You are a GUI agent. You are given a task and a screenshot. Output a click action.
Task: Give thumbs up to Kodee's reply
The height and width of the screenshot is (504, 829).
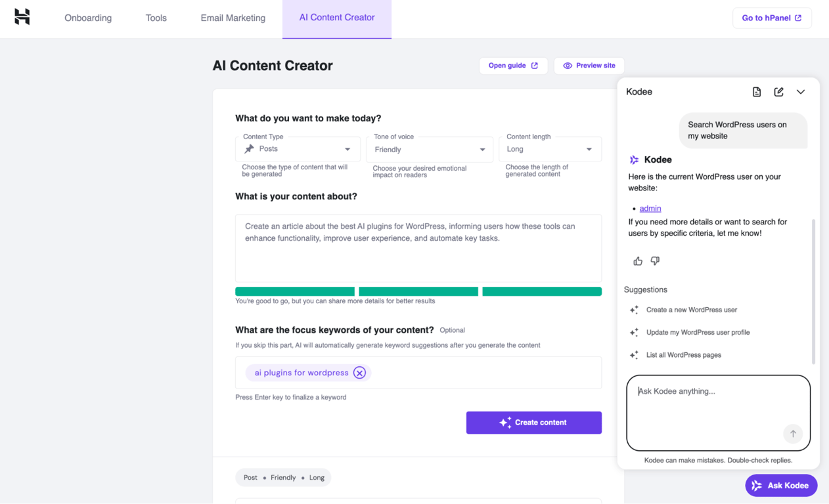(637, 261)
